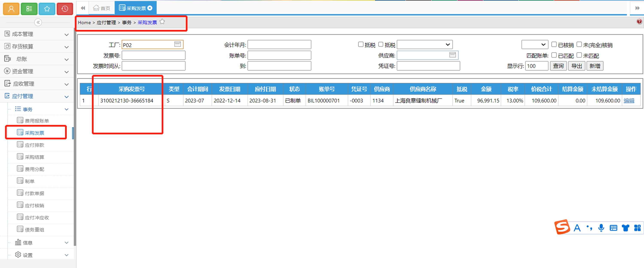Image resolution: width=644 pixels, height=268 pixels.
Task: Open 应付排款 in the sidebar
Action: (x=35, y=145)
